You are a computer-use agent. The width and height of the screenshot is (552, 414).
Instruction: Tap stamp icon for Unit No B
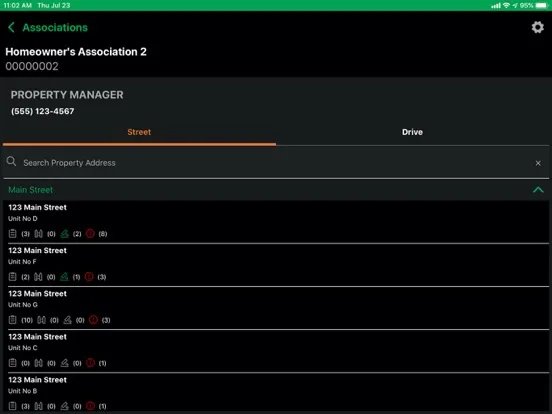click(x=64, y=406)
